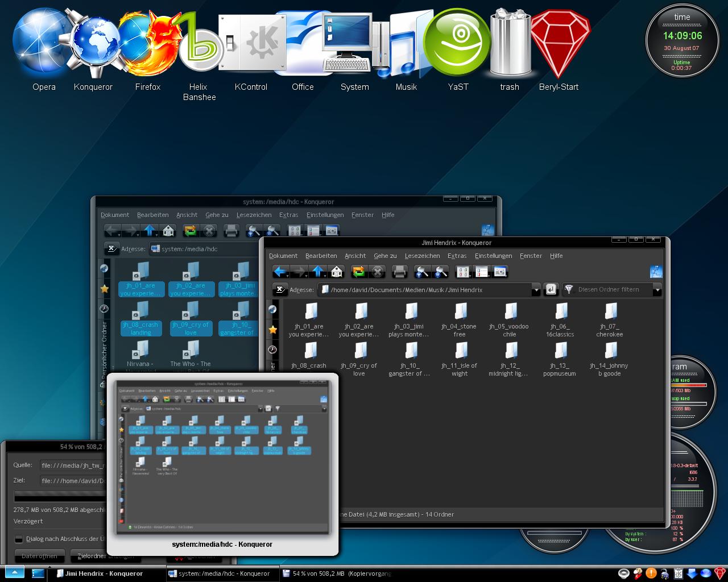Open Extras menu in system:/media/hdc window
The height and width of the screenshot is (582, 728).
289,215
